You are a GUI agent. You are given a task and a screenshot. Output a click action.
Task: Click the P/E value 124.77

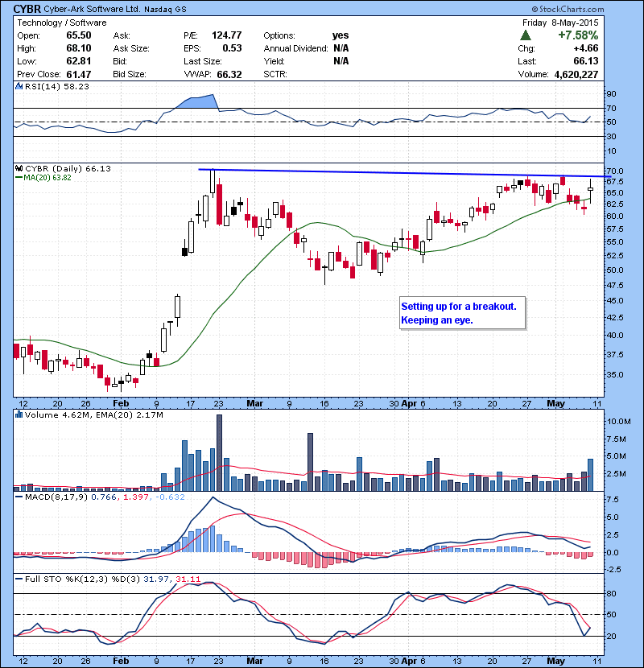point(227,35)
